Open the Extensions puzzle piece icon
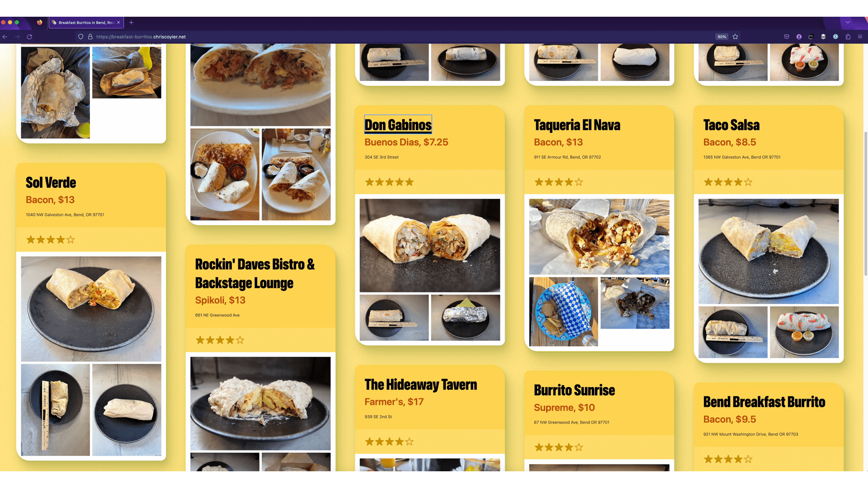This screenshot has width=868, height=488. coord(848,37)
